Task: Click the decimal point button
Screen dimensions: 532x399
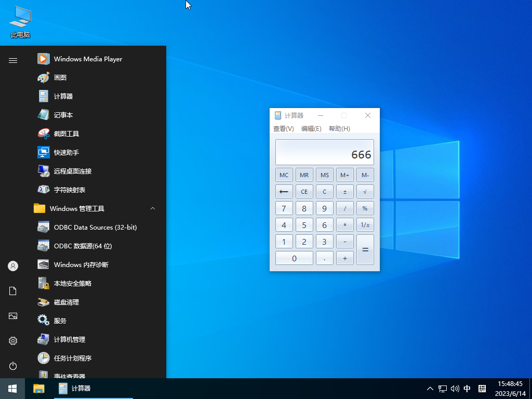Action: pyautogui.click(x=325, y=258)
